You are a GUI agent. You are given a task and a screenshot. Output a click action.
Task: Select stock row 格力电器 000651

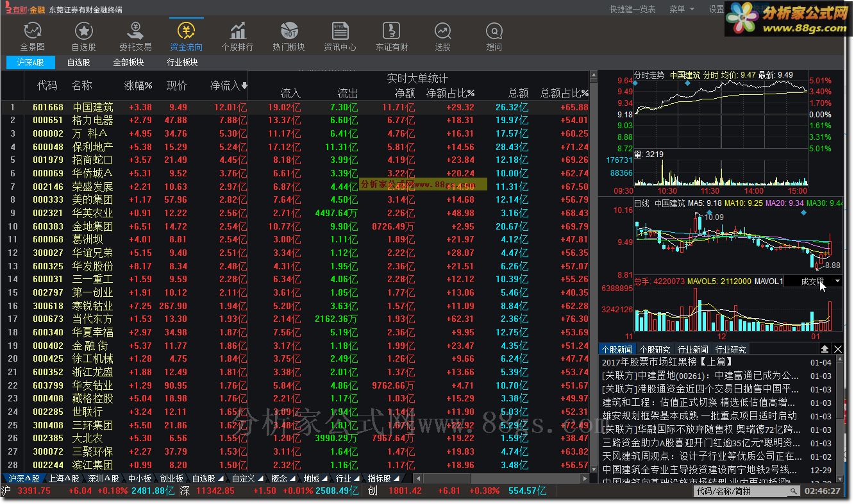295,121
